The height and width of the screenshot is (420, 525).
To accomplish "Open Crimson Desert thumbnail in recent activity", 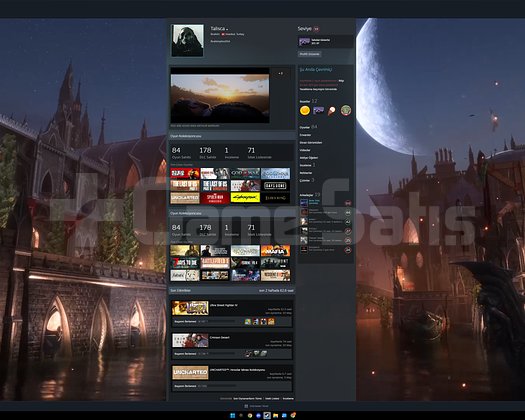I will [190, 340].
